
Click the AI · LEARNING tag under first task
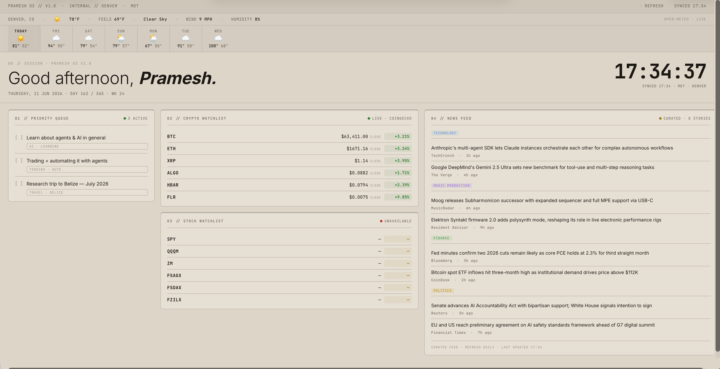(x=87, y=146)
